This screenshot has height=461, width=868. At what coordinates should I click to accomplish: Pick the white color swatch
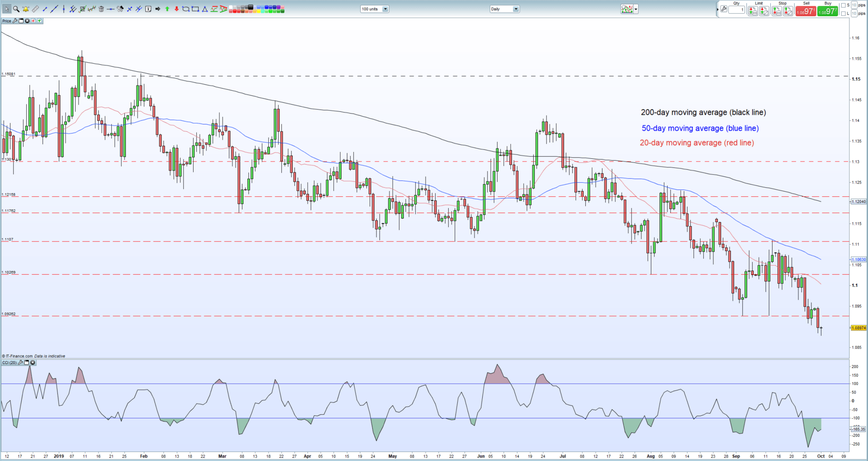[x=231, y=7]
